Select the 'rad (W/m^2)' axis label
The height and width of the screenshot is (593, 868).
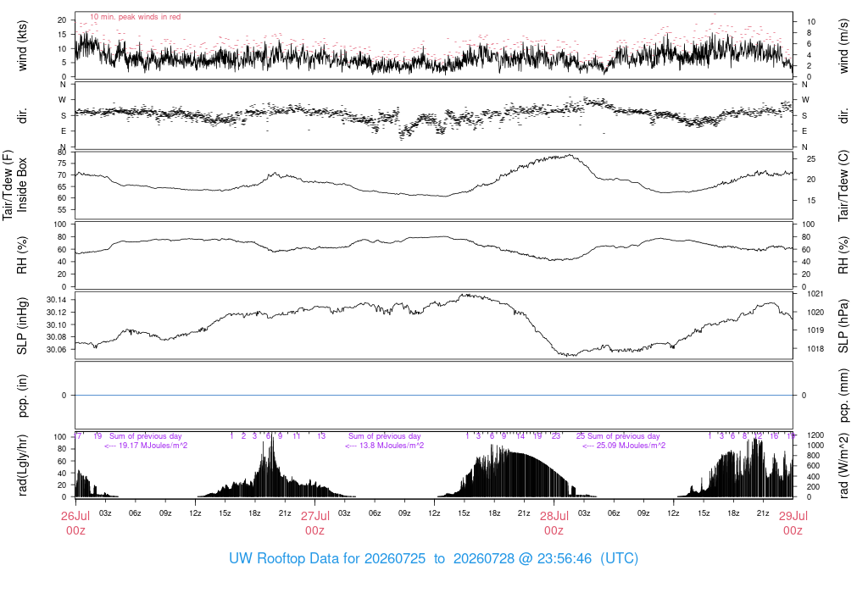pyautogui.click(x=843, y=466)
